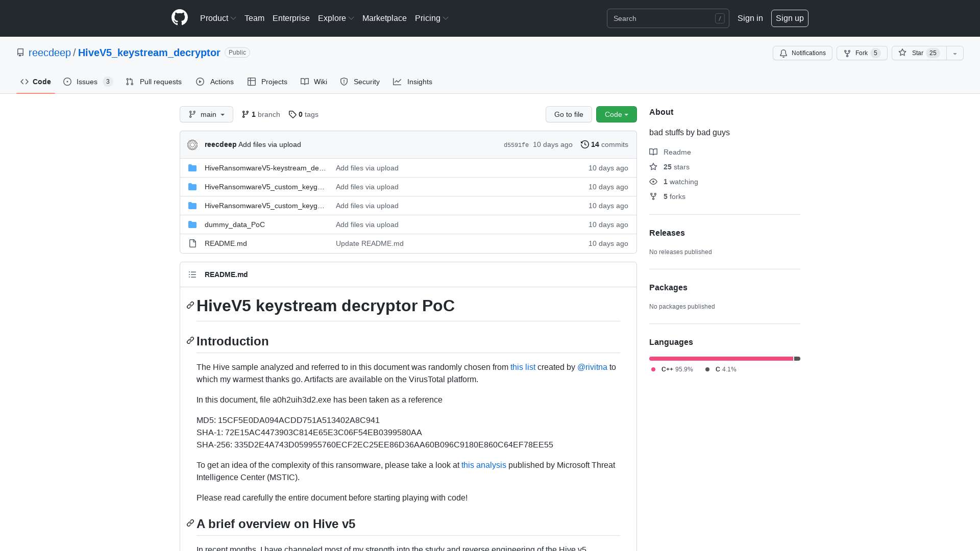
Task: Click the GitHub home logo
Action: 180,18
